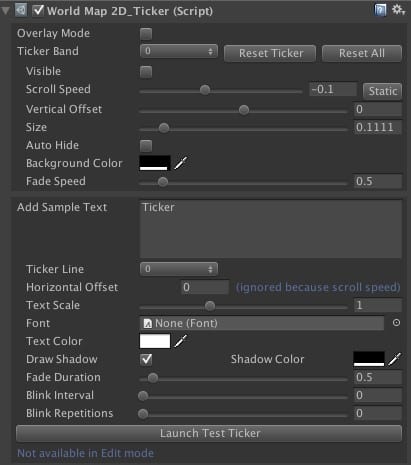
Task: Open the Font object picker circle
Action: click(396, 323)
